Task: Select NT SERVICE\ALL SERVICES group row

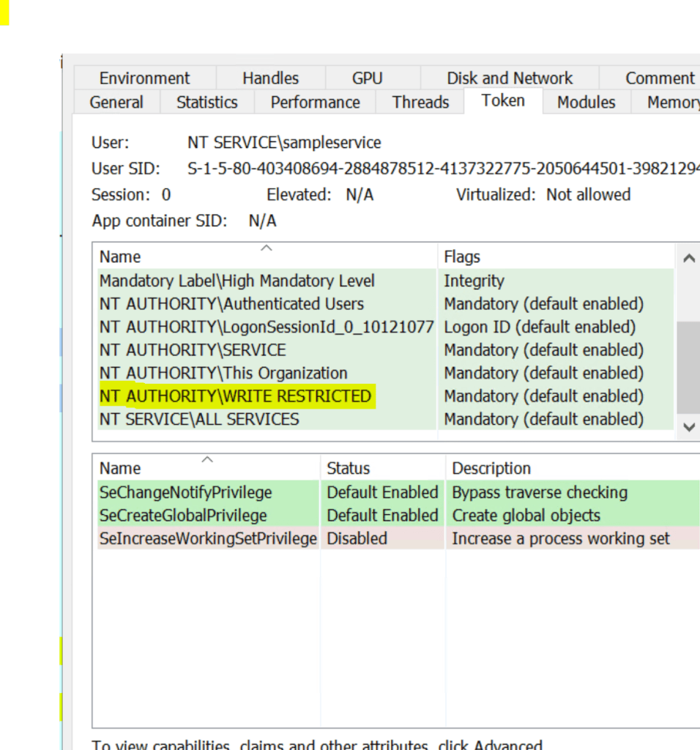Action: (x=199, y=420)
